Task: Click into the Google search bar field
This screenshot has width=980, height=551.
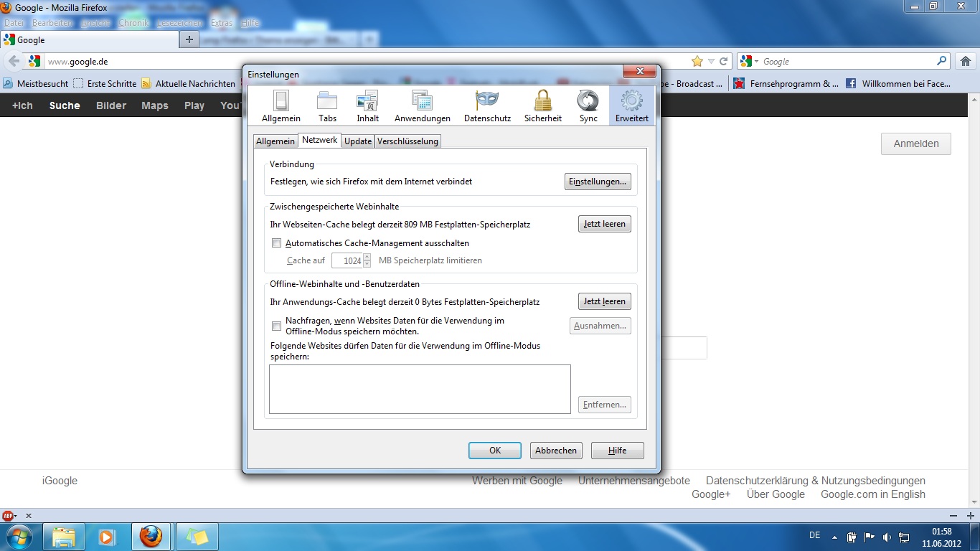Action: pos(847,61)
